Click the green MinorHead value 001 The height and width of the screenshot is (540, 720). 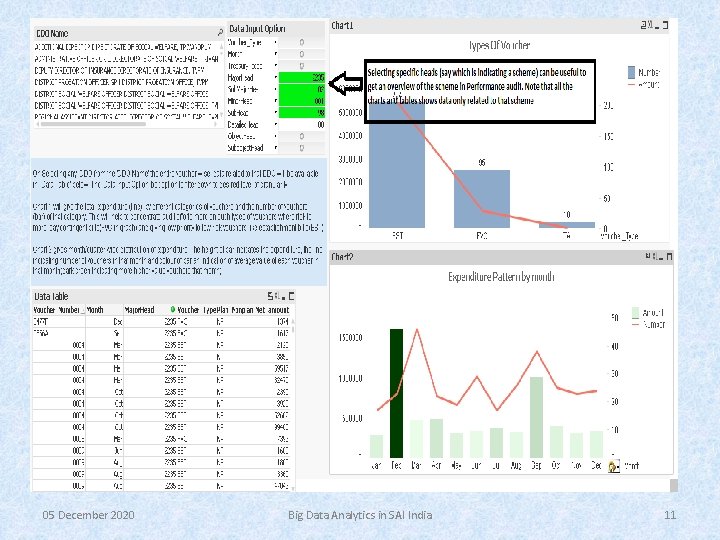click(x=302, y=101)
